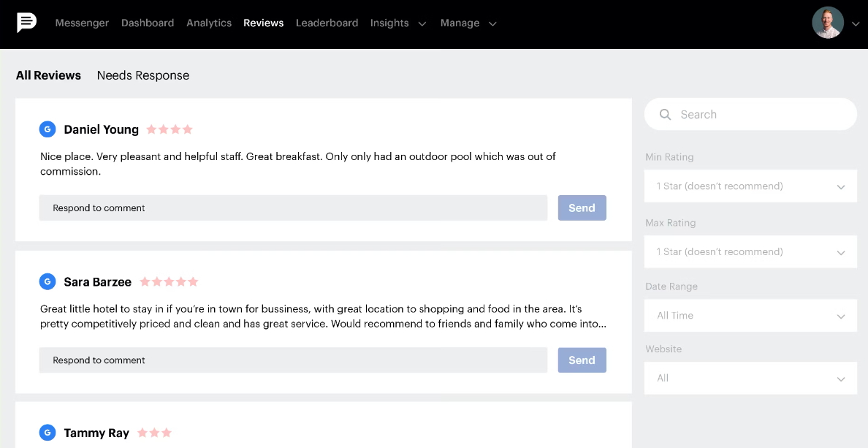
Task: Expand the Date Range selector showing All Time
Action: point(750,315)
